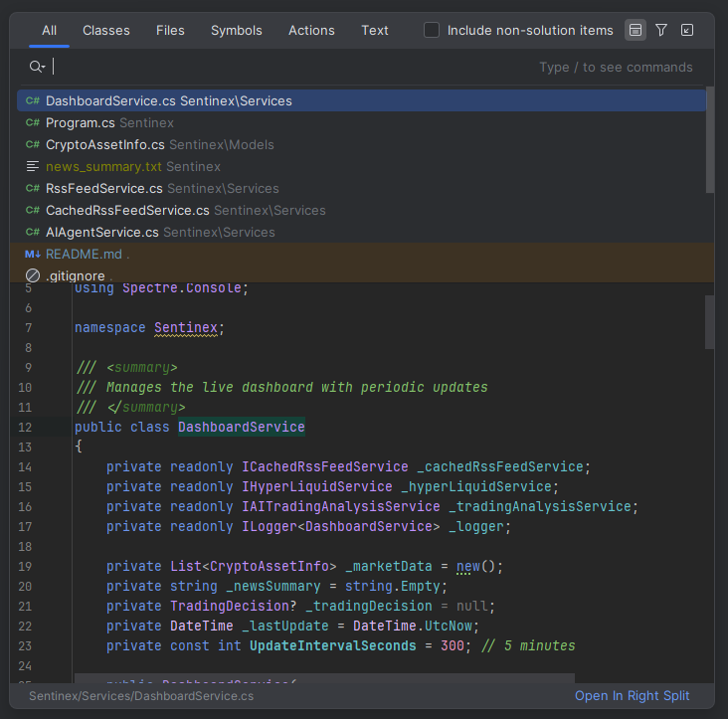Click the Open In Right Split link
Image resolution: width=728 pixels, height=719 pixels.
pos(632,695)
